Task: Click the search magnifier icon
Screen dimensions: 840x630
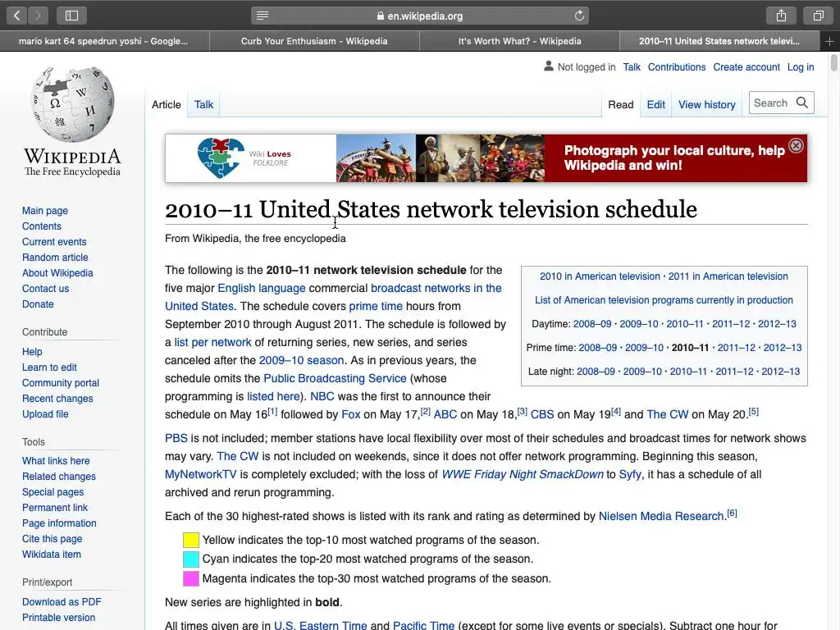Action: [x=802, y=103]
